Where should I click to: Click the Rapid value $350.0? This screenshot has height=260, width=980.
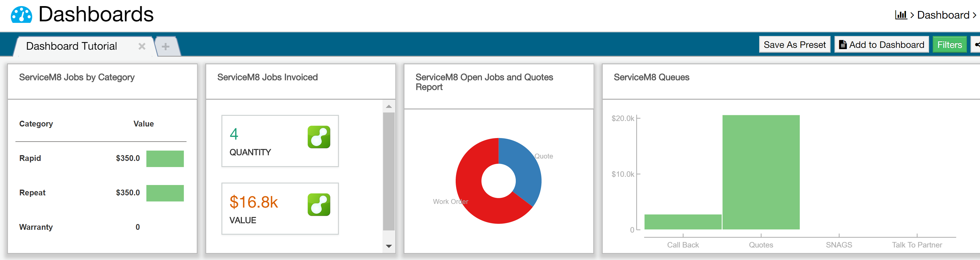[x=128, y=158]
